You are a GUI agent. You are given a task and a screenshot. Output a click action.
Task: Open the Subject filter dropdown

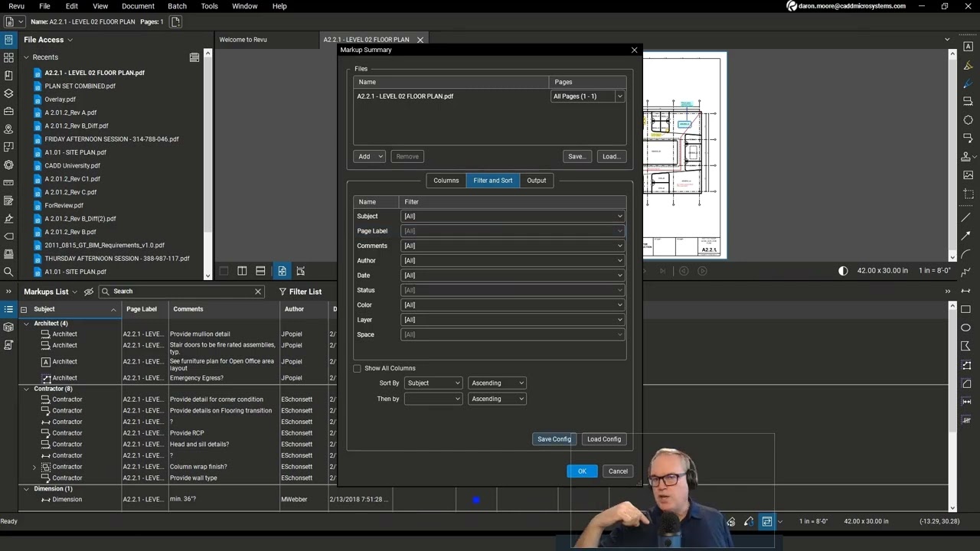coord(513,217)
